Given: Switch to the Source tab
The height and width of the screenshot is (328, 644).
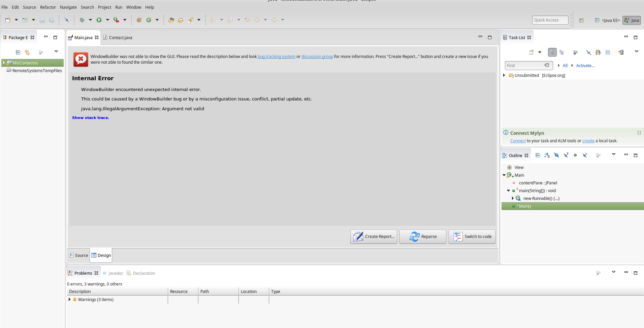Looking at the screenshot, I should (x=78, y=255).
